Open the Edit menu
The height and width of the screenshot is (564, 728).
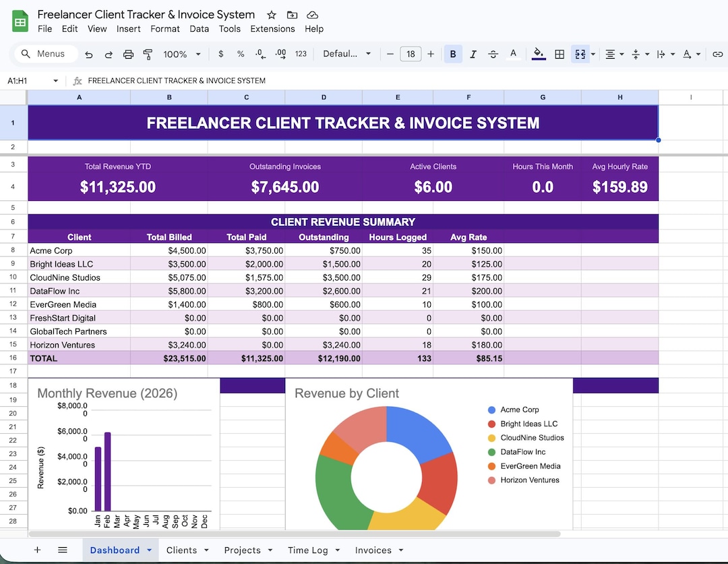[x=69, y=29]
